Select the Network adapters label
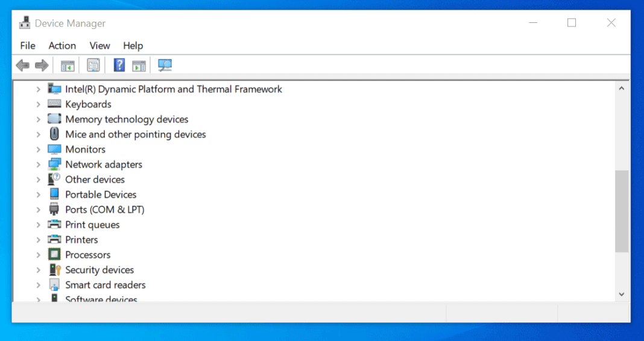The width and height of the screenshot is (644, 341). (104, 164)
